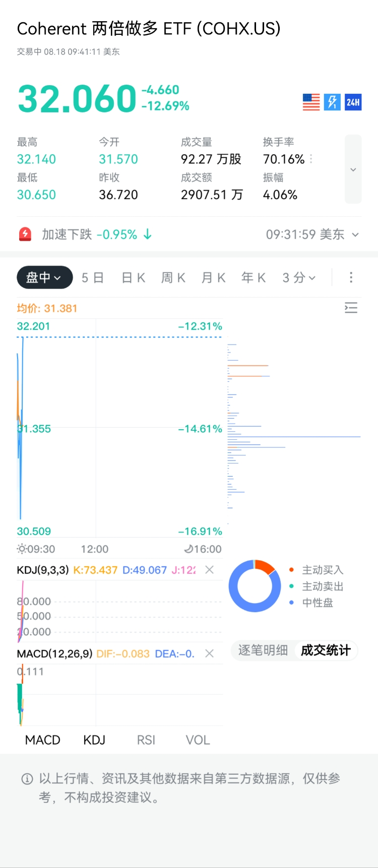Tap the red accelerated-drop alert icon
The height and width of the screenshot is (868, 378).
[x=25, y=234]
